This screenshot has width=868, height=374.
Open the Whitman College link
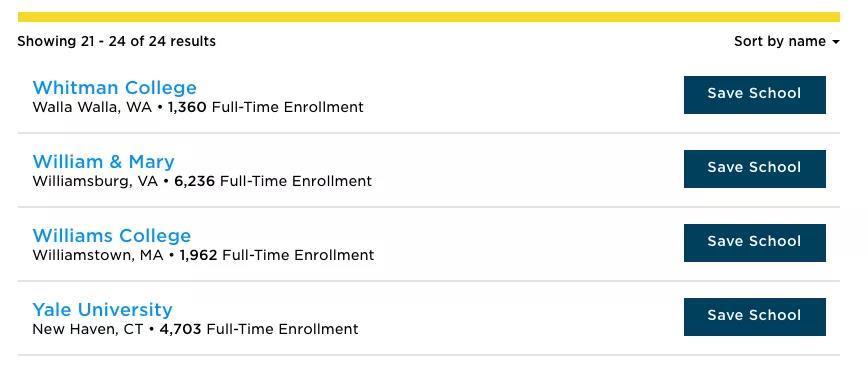[115, 88]
